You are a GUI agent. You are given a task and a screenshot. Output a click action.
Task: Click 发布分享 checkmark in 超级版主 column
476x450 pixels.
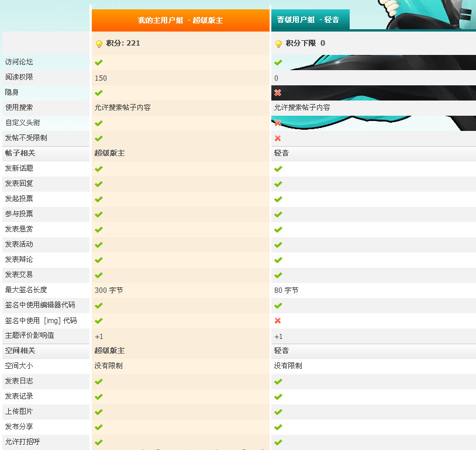[x=99, y=427]
